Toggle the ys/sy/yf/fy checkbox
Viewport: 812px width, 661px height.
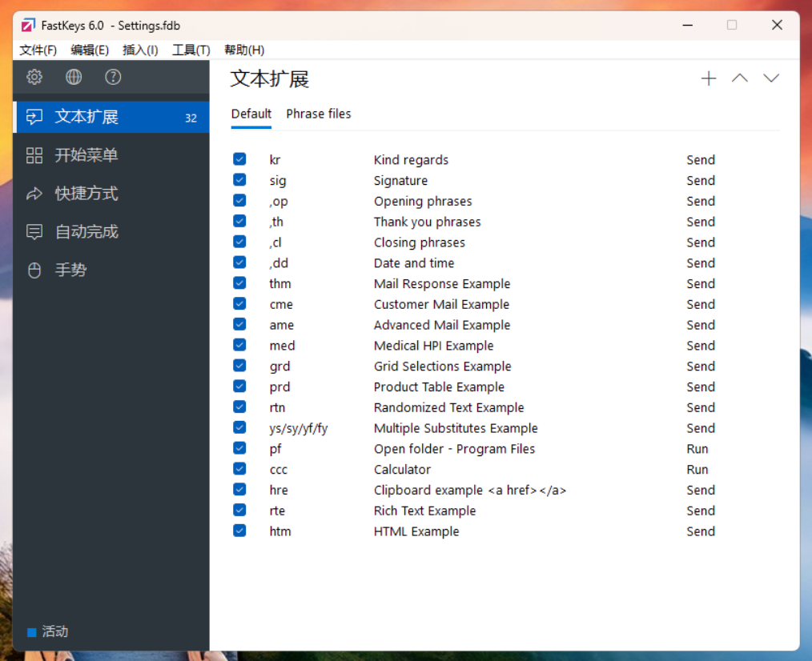[x=239, y=427]
